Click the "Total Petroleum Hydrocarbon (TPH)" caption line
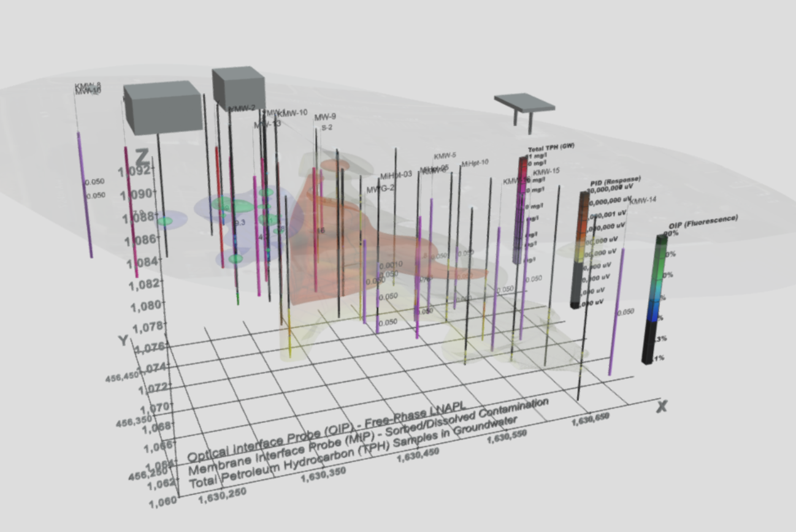Viewport: 796px width, 532px height. tap(353, 452)
